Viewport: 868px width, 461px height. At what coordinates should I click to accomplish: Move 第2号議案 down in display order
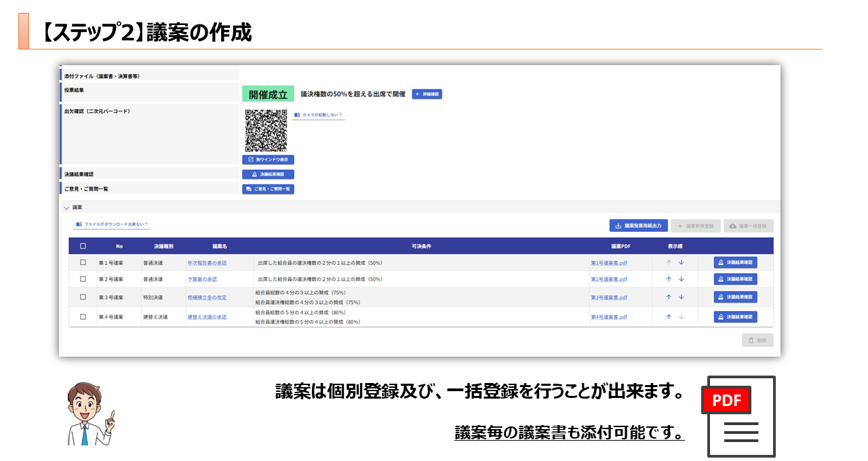point(682,279)
